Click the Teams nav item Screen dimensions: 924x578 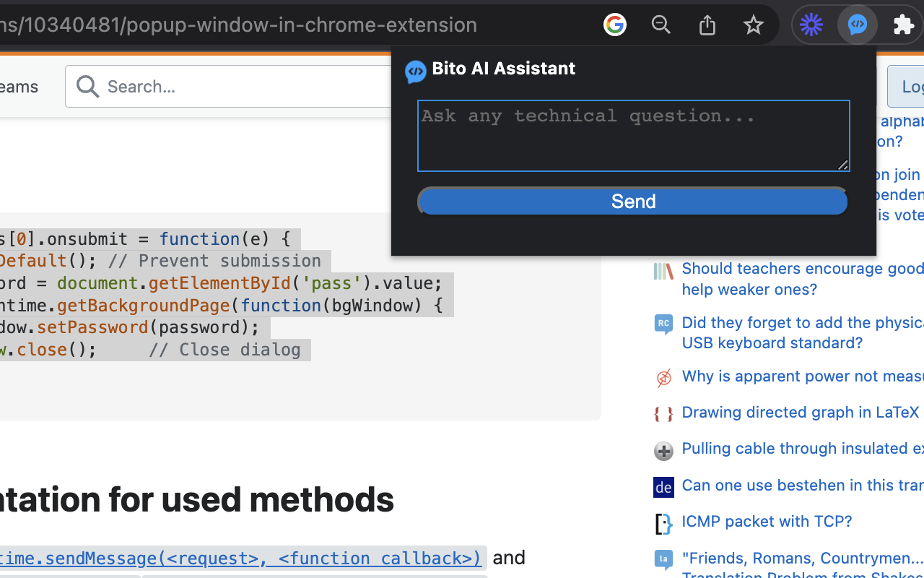[x=19, y=87]
